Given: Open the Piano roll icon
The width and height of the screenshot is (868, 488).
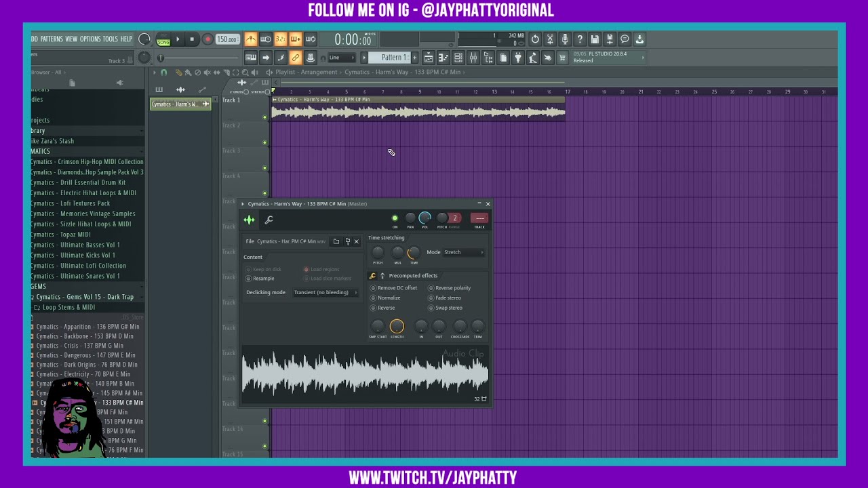Looking at the screenshot, I should [x=443, y=58].
